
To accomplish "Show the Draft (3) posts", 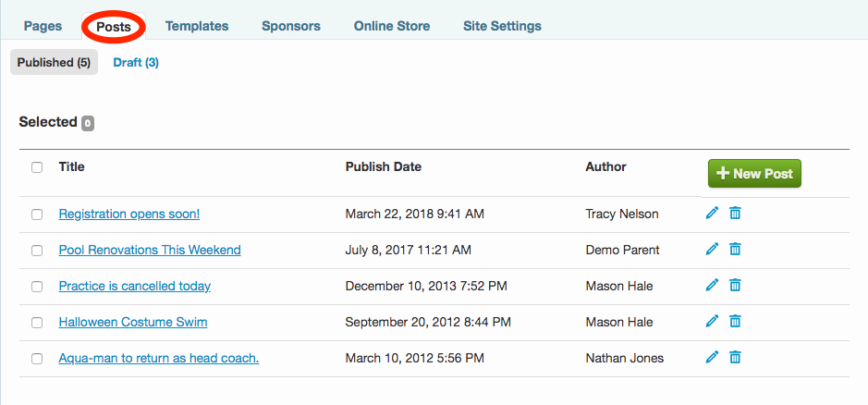I will click(x=136, y=63).
